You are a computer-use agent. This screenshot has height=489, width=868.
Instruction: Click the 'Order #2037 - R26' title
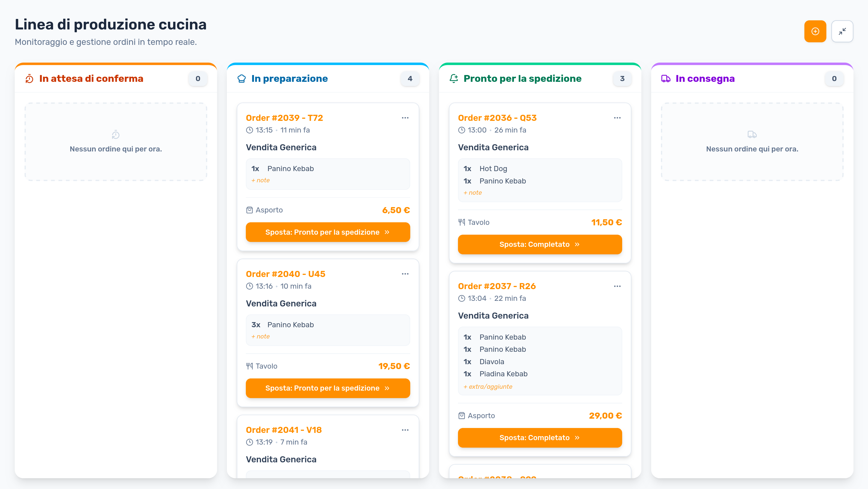pos(497,286)
